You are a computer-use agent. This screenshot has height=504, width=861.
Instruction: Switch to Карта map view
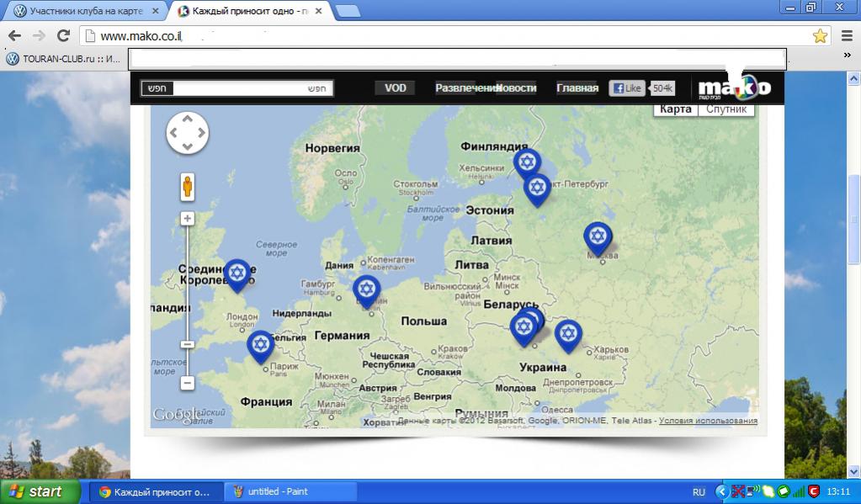[x=675, y=109]
